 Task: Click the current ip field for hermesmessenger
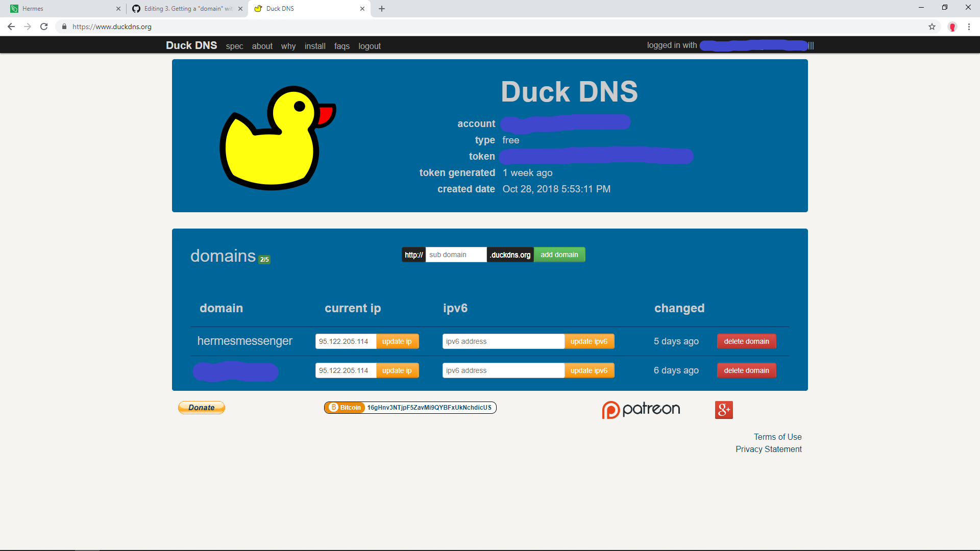click(x=346, y=341)
